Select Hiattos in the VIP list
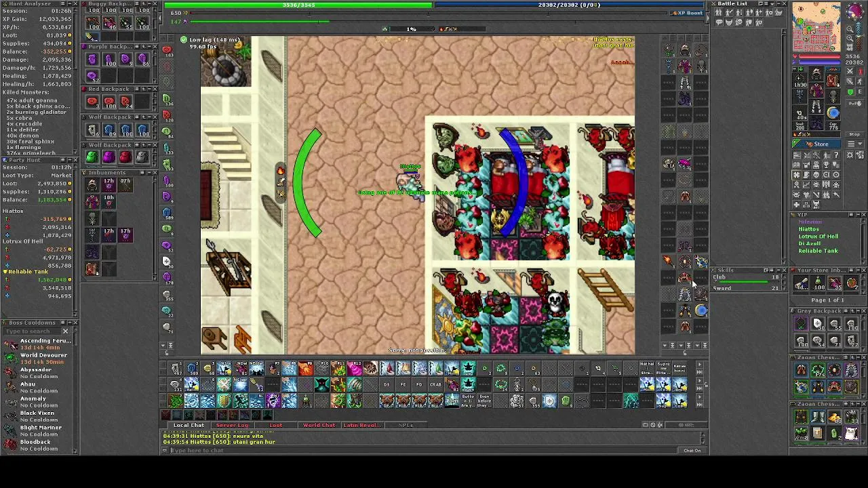Viewport: 868px width, 488px height. pyautogui.click(x=808, y=229)
